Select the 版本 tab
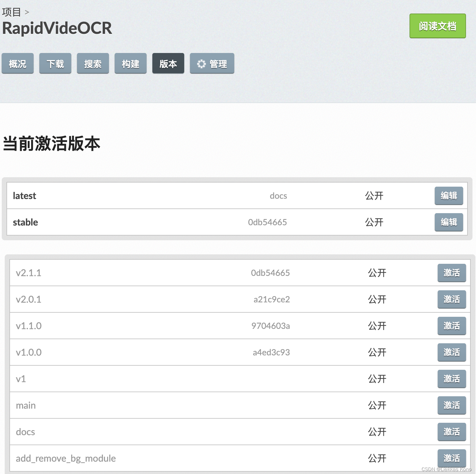The image size is (476, 474). [x=168, y=64]
